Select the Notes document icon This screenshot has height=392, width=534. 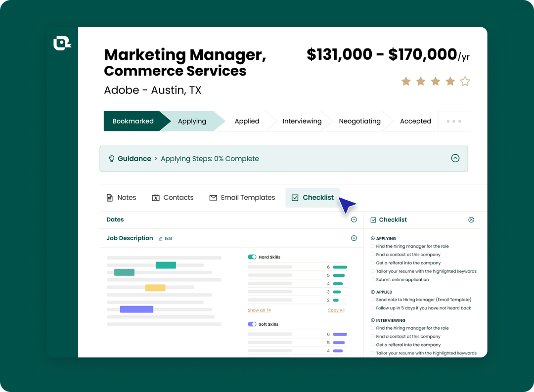(109, 197)
